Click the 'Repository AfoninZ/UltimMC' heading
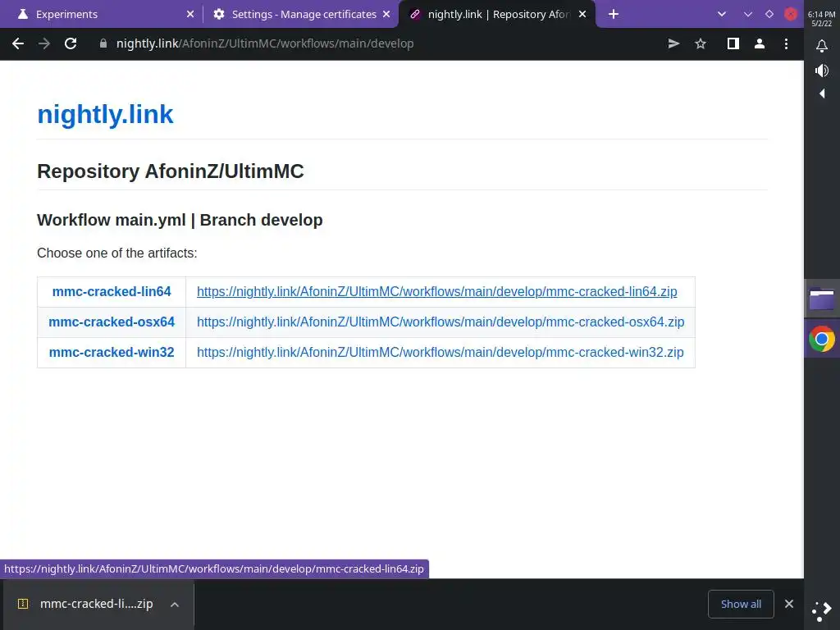This screenshot has width=840, height=630. click(171, 171)
